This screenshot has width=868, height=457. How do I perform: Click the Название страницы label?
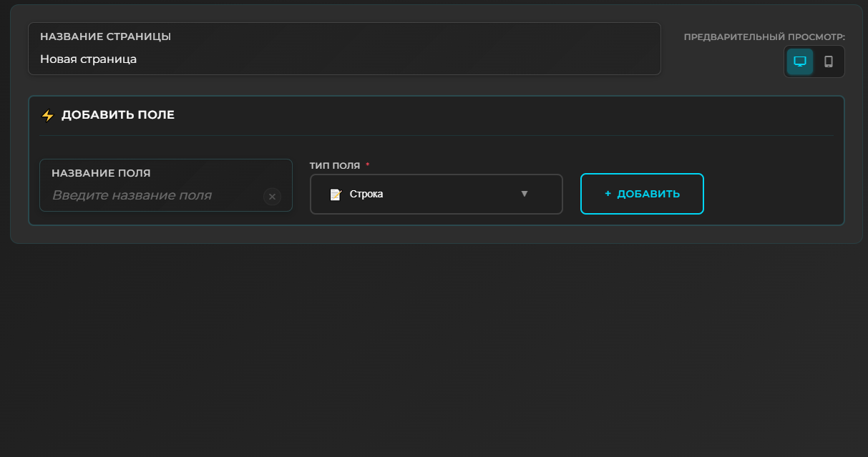point(105,36)
